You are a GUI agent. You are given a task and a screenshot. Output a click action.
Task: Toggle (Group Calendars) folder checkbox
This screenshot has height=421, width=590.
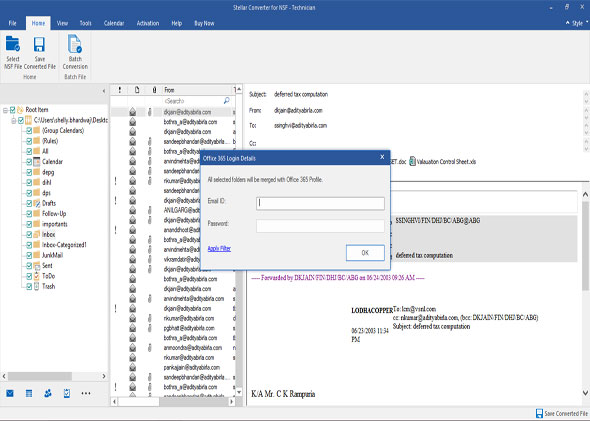tap(29, 131)
